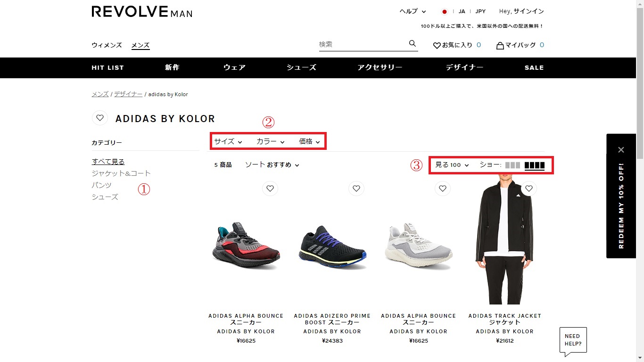Select the Japan flag country icon

[445, 12]
